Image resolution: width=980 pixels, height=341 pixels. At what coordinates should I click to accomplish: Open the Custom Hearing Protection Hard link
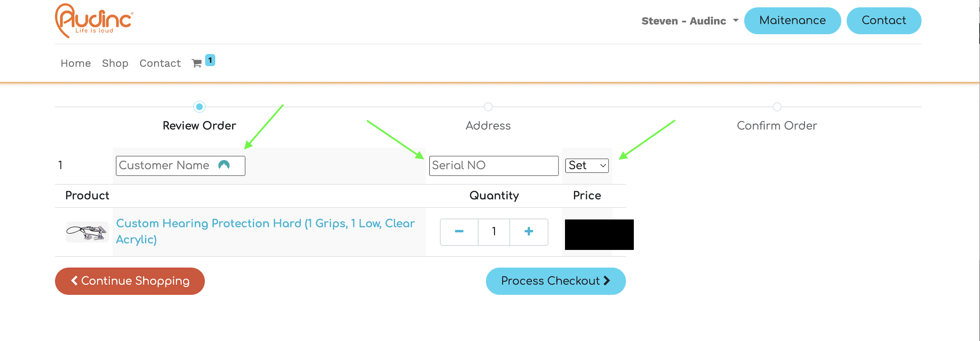pos(265,231)
